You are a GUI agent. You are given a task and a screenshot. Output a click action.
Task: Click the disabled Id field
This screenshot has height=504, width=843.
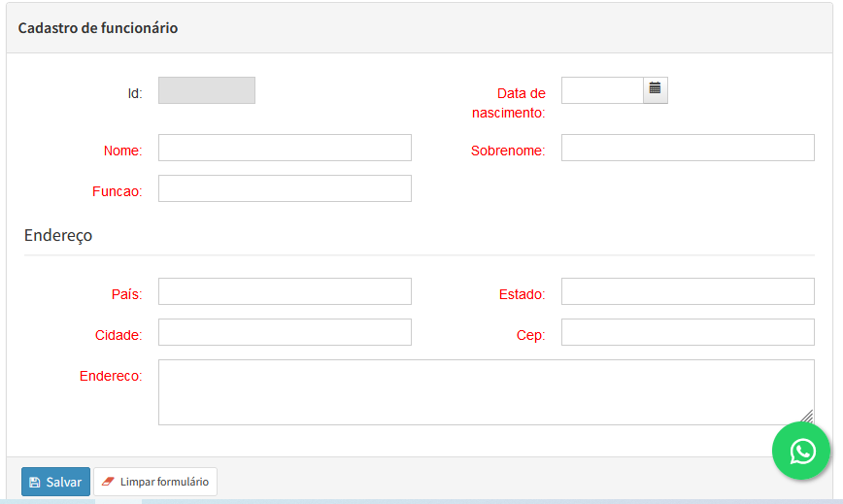coord(207,90)
